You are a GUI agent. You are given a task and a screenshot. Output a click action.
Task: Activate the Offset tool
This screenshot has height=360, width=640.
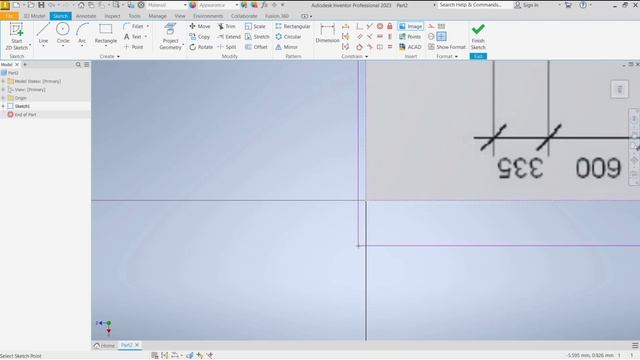(x=256, y=47)
